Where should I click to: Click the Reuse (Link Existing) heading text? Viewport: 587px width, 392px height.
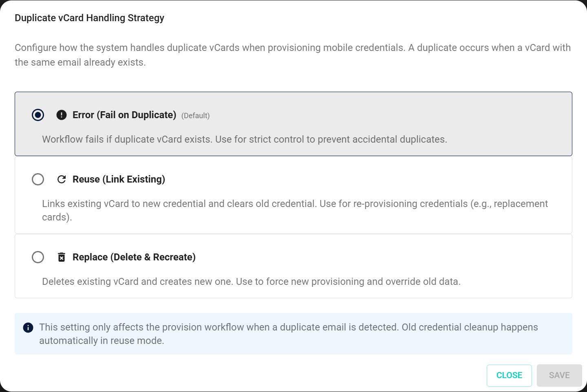(119, 179)
